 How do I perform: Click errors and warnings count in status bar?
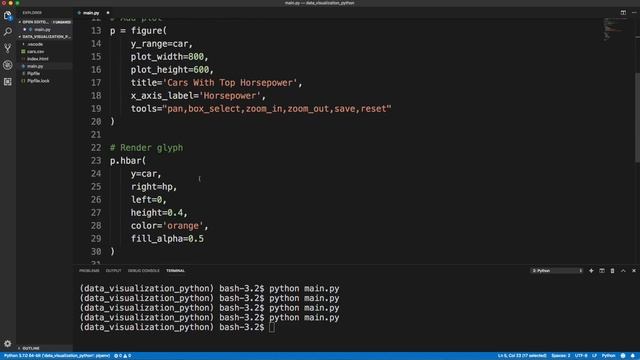(122, 356)
